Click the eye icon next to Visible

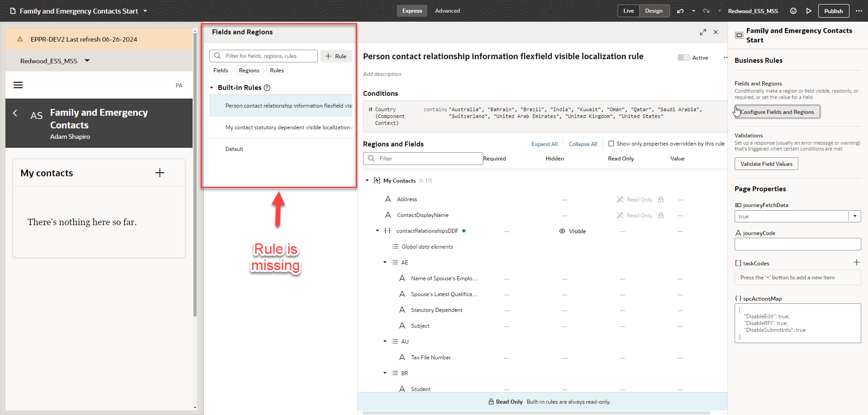click(x=562, y=231)
